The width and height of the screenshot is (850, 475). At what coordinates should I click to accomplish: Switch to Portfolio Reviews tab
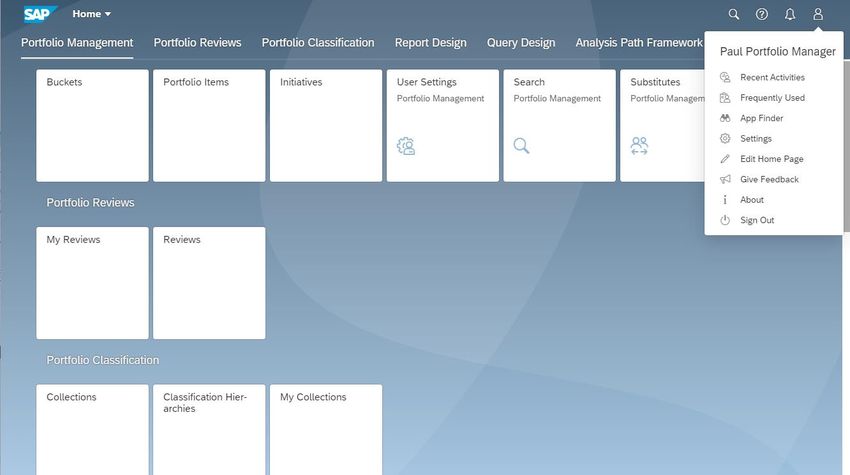click(197, 43)
